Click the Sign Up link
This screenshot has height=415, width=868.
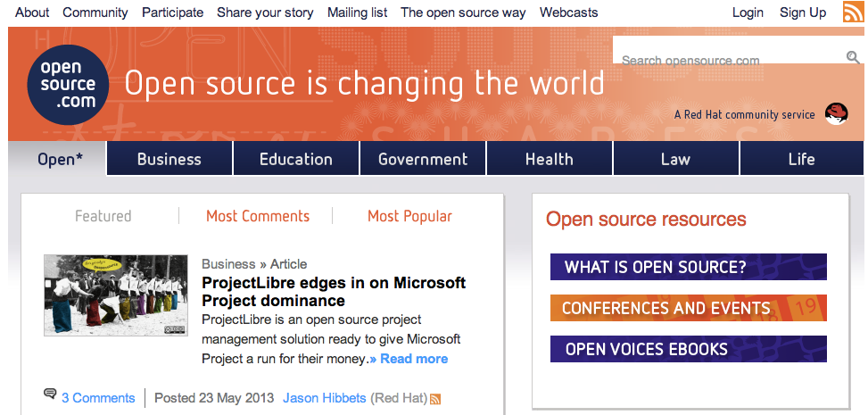click(803, 12)
